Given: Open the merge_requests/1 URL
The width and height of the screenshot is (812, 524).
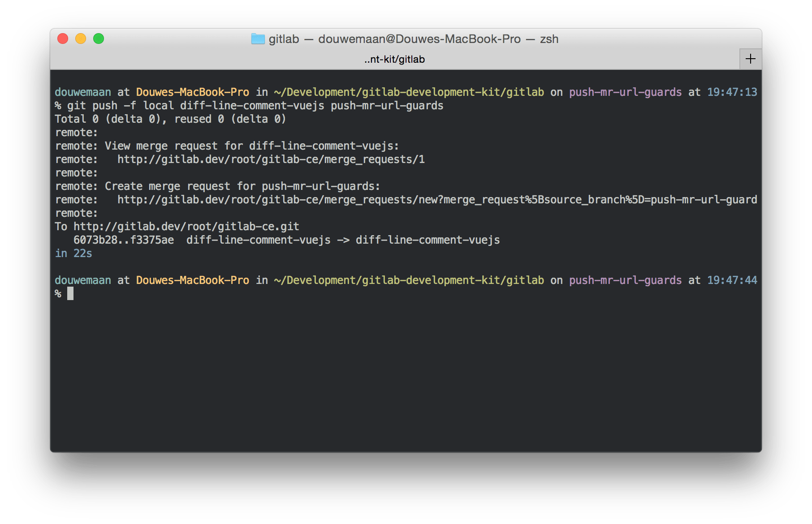Looking at the screenshot, I should tap(271, 159).
